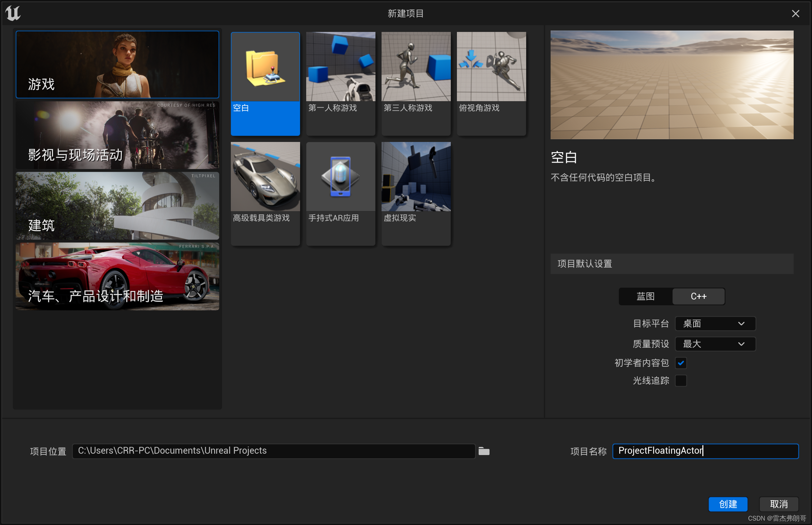The width and height of the screenshot is (812, 525).
Task: Disable the 初学者内容包 checkbox
Action: [681, 363]
